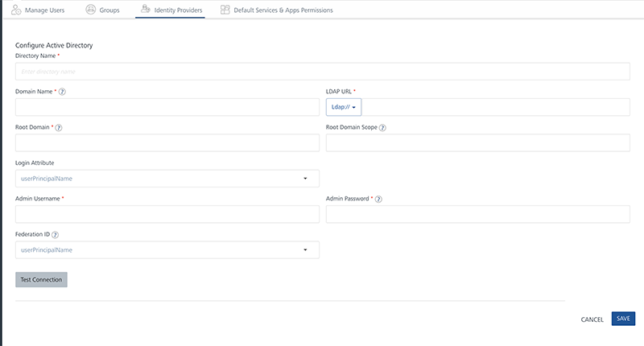Select the Root Domain text box

point(167,143)
